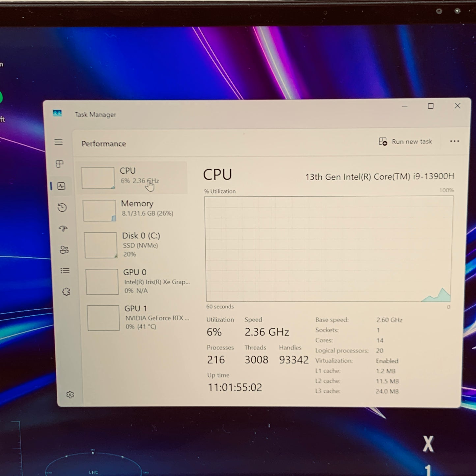Open the App history page icon
Image resolution: width=476 pixels, height=476 pixels.
click(x=62, y=208)
